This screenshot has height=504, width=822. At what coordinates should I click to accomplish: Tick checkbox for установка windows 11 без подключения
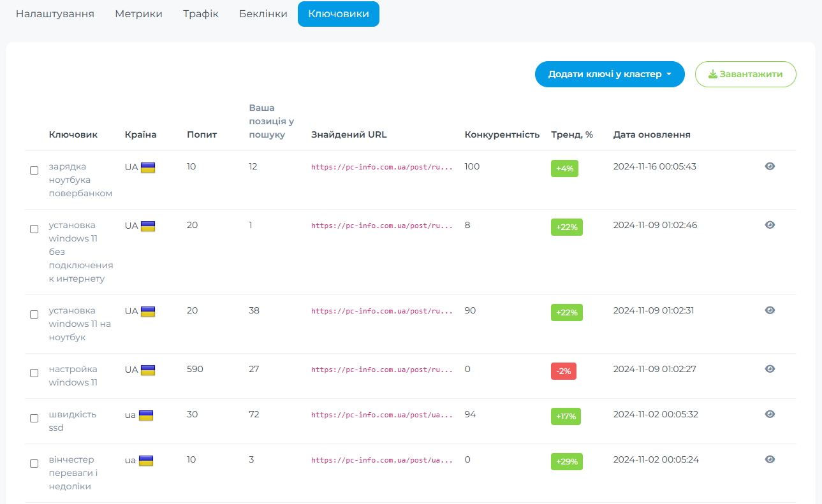pyautogui.click(x=34, y=229)
